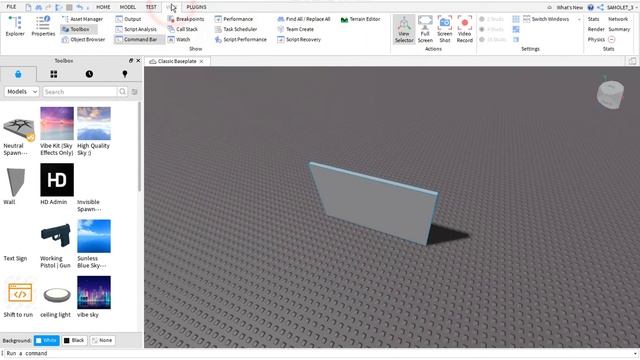
Task: Open the Explorer panel
Action: 15,27
